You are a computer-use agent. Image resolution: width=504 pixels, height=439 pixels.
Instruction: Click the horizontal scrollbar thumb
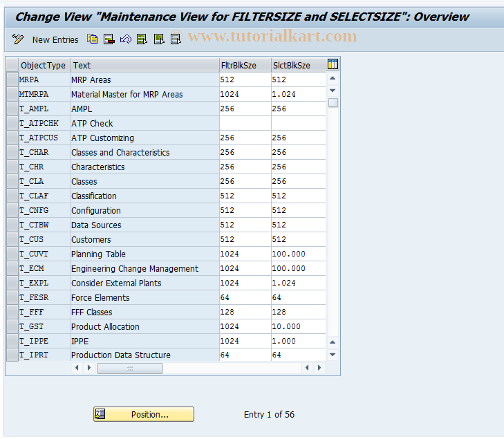pos(130,368)
